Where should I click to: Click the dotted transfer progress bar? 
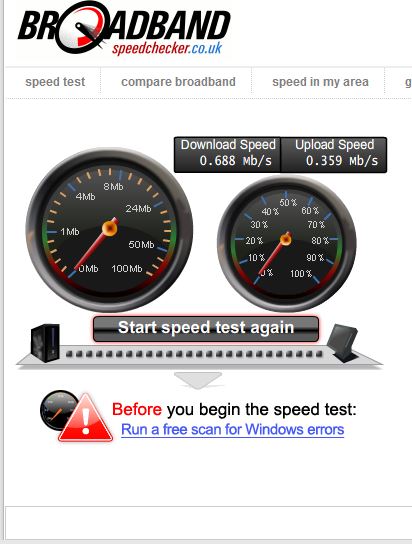[194, 354]
